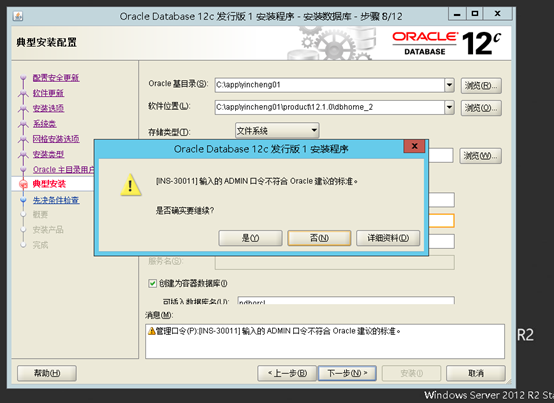This screenshot has height=403, width=554.
Task: Click warning icon in the 消息 message box
Action: coord(152,331)
